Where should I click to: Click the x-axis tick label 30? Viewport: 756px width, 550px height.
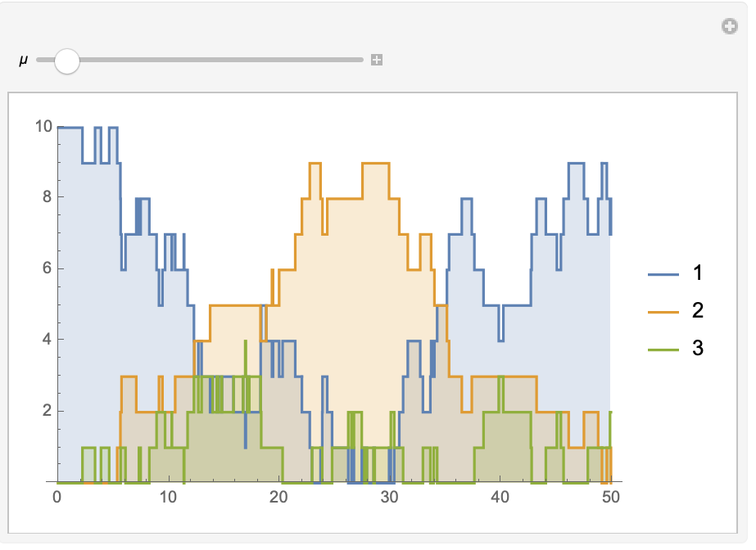[389, 497]
